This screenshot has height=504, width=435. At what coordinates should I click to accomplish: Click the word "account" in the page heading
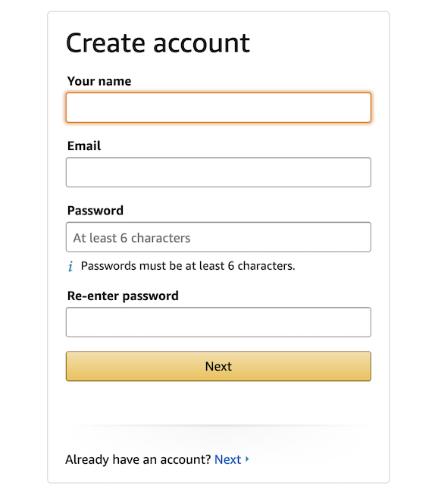[202, 44]
